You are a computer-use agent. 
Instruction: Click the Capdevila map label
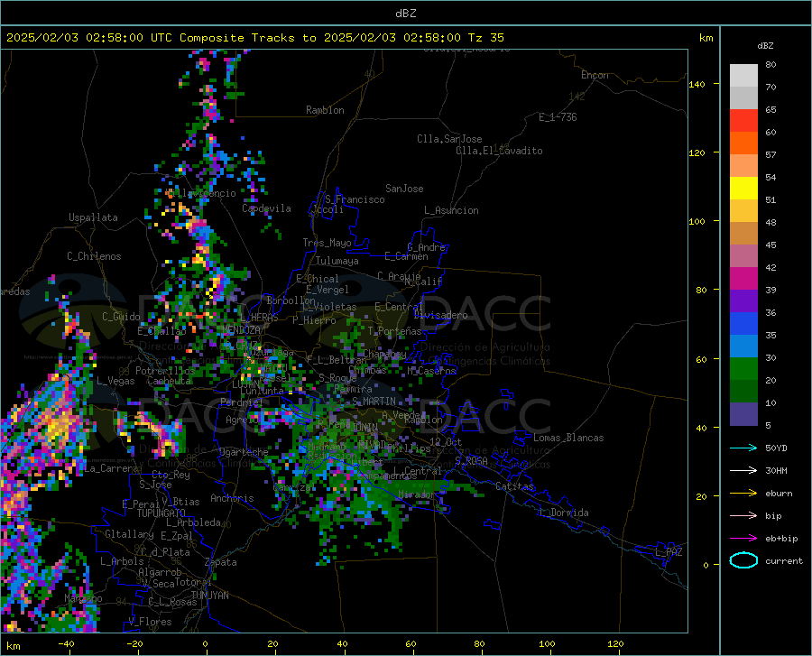(266, 208)
